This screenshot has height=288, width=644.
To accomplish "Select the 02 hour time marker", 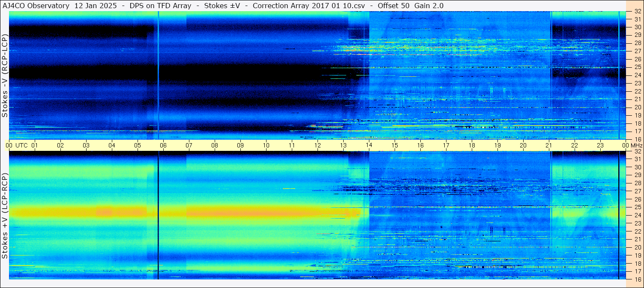I will [x=60, y=145].
